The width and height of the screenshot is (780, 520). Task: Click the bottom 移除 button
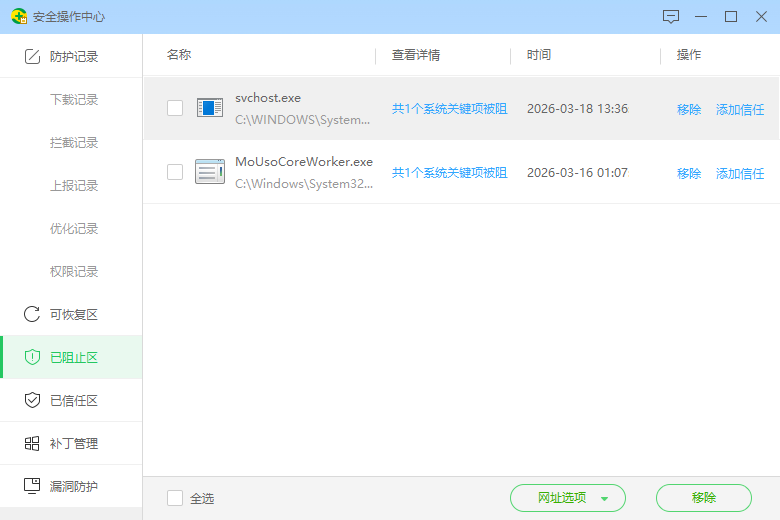click(x=703, y=498)
